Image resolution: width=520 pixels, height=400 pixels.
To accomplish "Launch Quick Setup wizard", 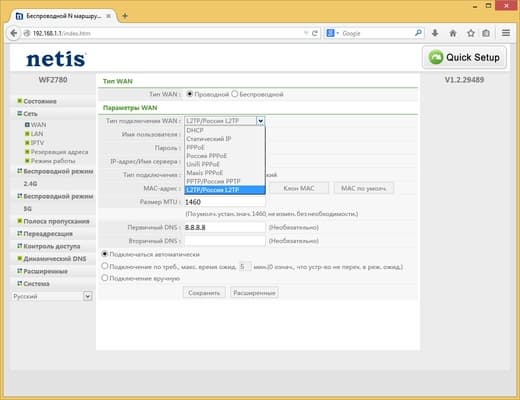I will [x=464, y=57].
